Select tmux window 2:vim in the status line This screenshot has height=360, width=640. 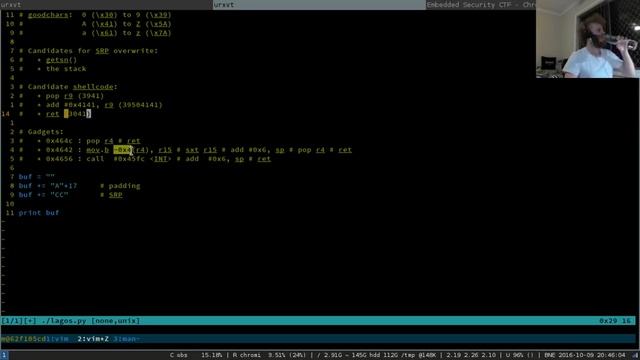tap(93, 339)
